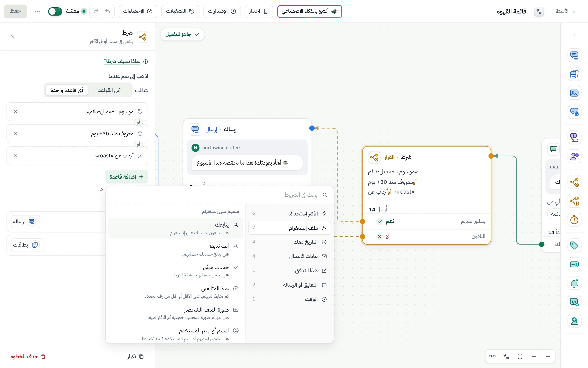The height and width of the screenshot is (368, 588).
Task: Collapse the step sidebar with chevron
Action: click(x=574, y=35)
